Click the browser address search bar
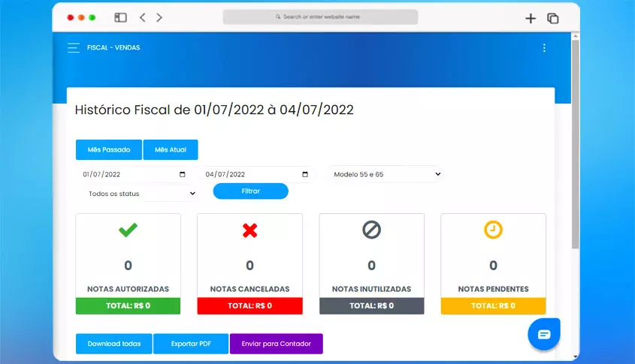Viewport: 635px width, 364px height. [x=320, y=17]
